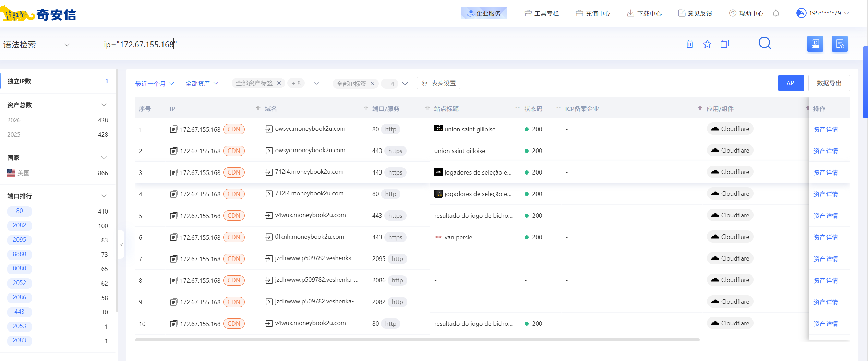Expand the asset tags chevron
The image size is (868, 361).
316,83
